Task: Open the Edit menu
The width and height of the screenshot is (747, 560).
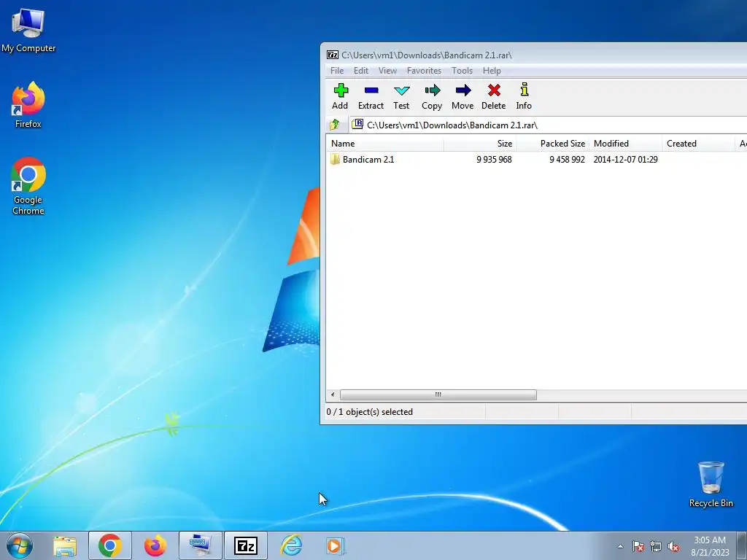Action: tap(360, 71)
